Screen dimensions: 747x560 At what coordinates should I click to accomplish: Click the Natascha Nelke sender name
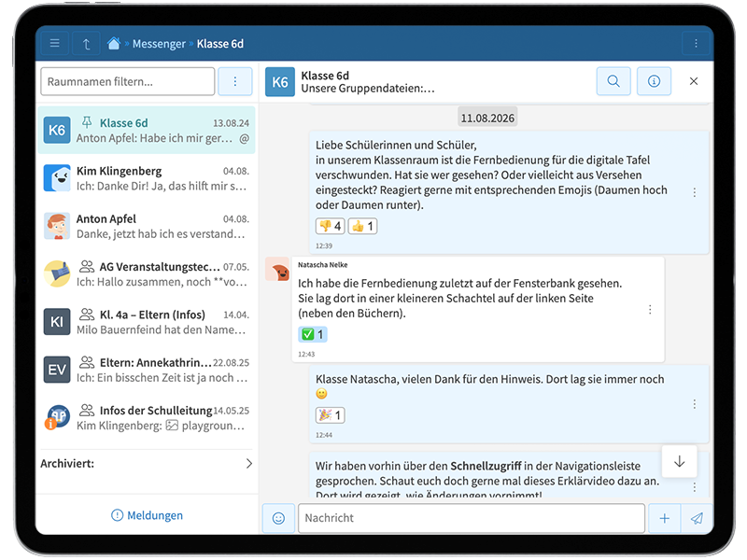[x=322, y=265]
